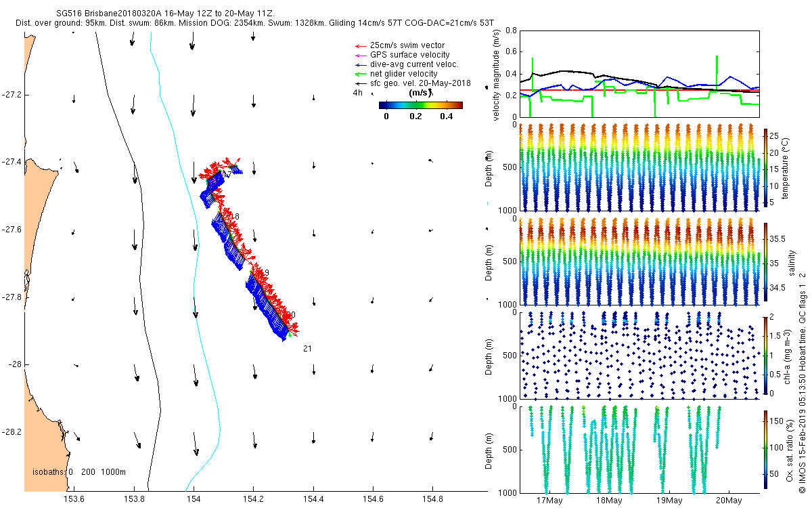Click the blue dive-avg current legend arrow

pyautogui.click(x=359, y=64)
